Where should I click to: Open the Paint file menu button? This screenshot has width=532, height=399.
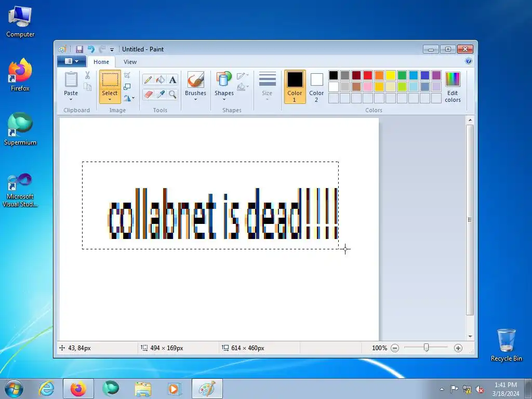pyautogui.click(x=71, y=61)
